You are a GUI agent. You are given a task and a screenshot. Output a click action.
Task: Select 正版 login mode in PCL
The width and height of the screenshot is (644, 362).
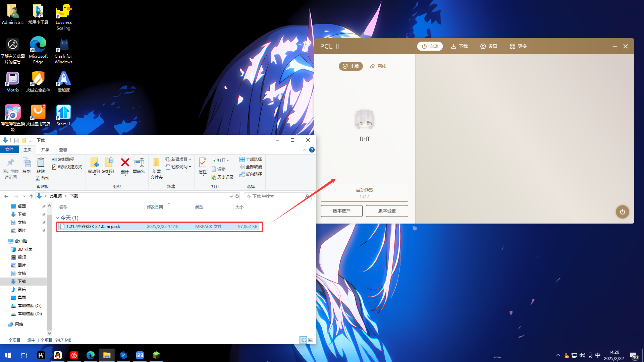click(x=351, y=66)
